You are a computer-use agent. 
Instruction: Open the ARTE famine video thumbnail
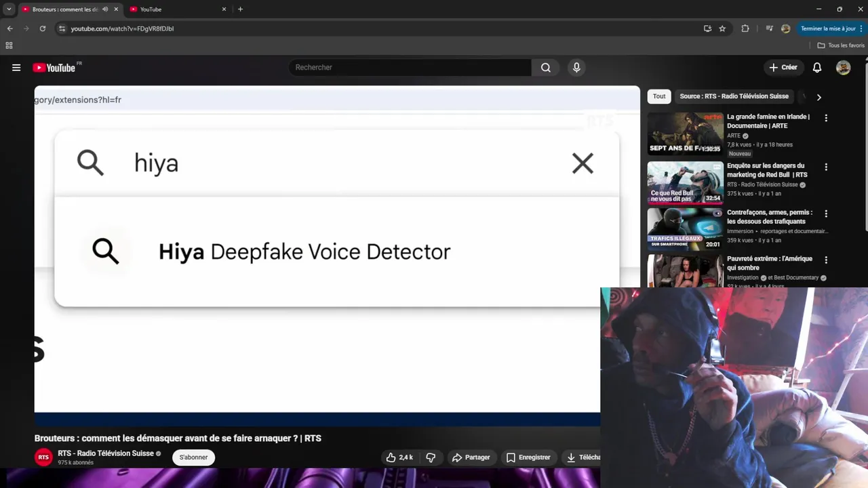(685, 134)
